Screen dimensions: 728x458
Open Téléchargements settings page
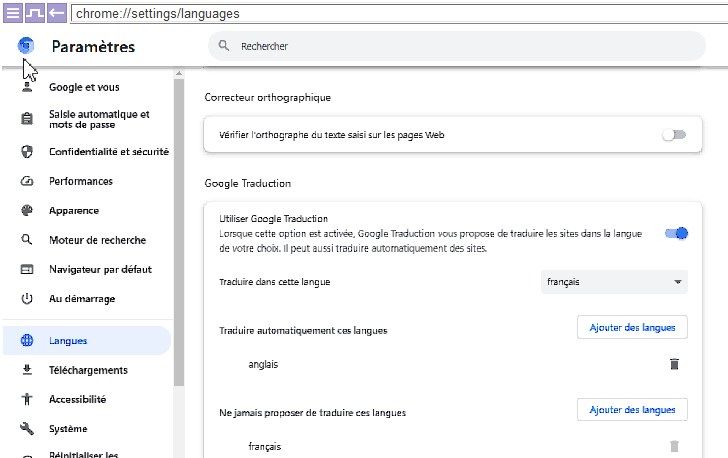pyautogui.click(x=88, y=370)
